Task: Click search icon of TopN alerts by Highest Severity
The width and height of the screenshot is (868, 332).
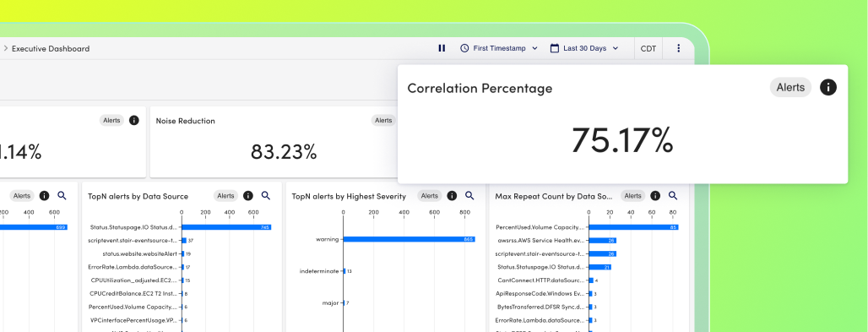Action: [x=469, y=196]
